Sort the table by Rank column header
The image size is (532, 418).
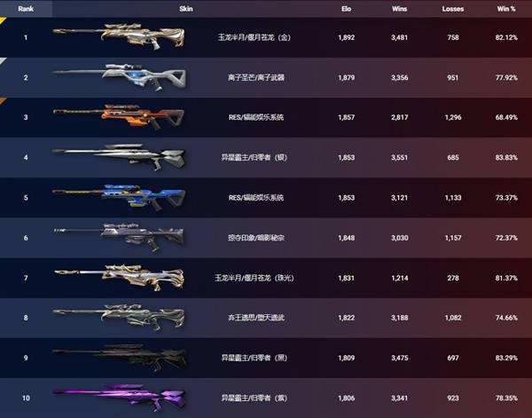click(26, 9)
